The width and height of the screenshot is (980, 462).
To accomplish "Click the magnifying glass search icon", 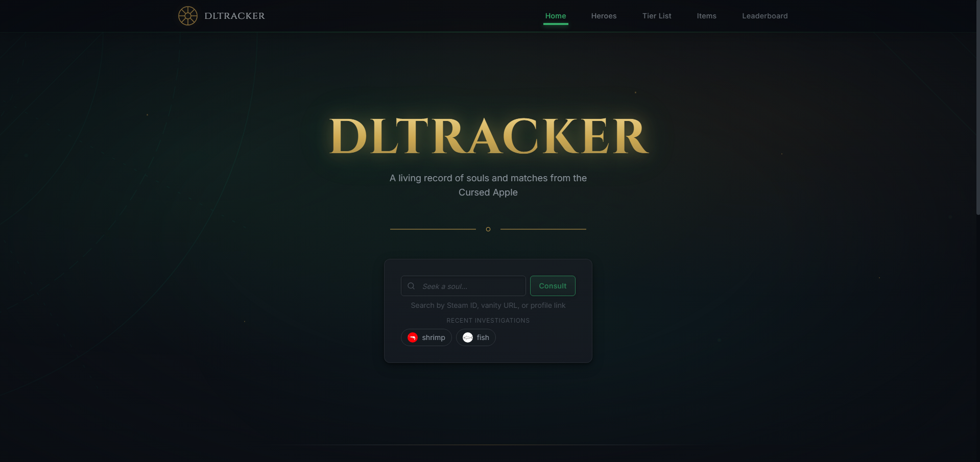I will tap(411, 285).
